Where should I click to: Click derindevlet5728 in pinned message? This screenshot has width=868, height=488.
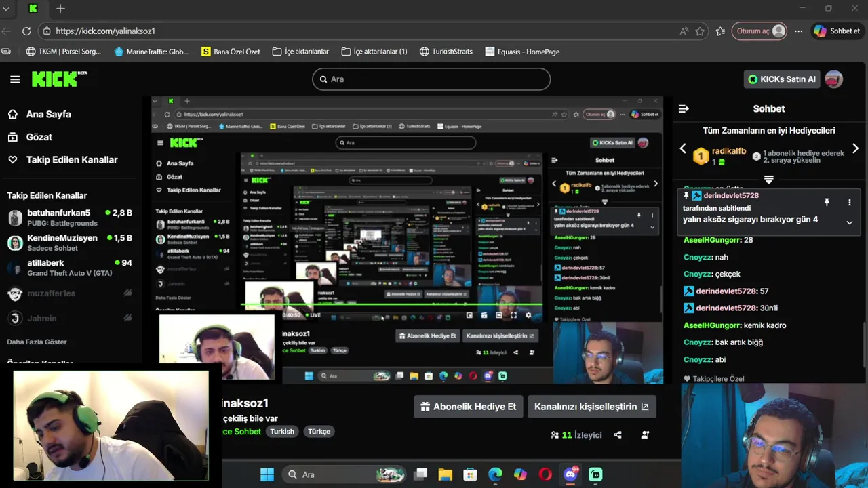[x=731, y=195]
